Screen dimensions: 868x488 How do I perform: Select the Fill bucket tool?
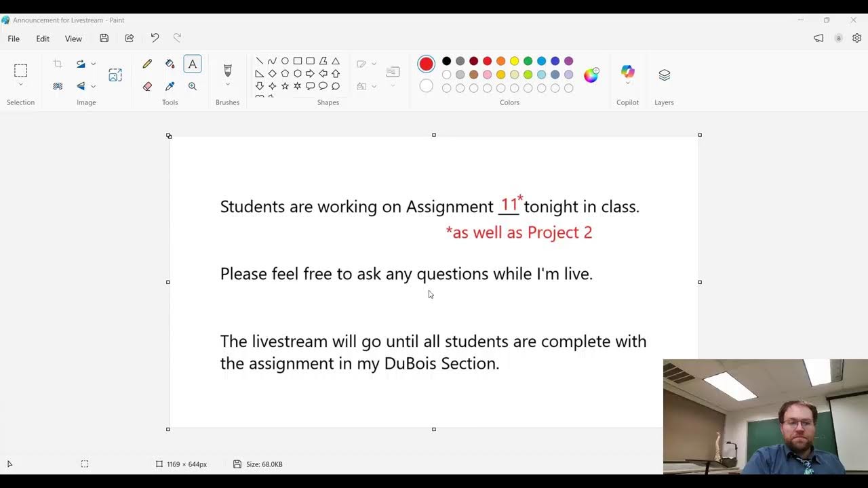(170, 64)
